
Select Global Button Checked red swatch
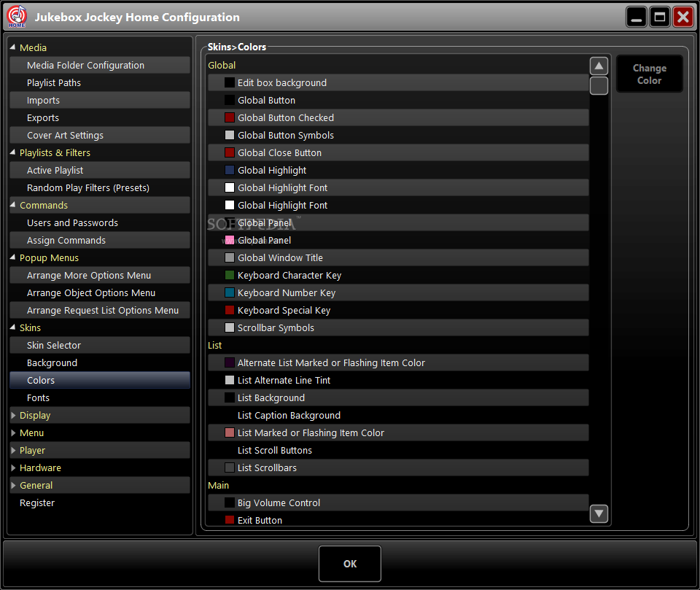click(230, 117)
